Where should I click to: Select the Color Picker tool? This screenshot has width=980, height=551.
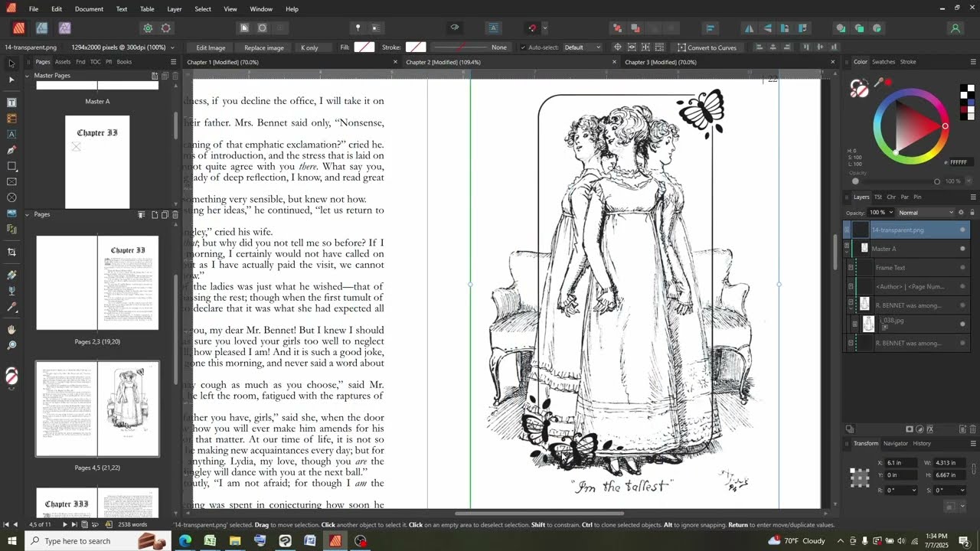(11, 307)
